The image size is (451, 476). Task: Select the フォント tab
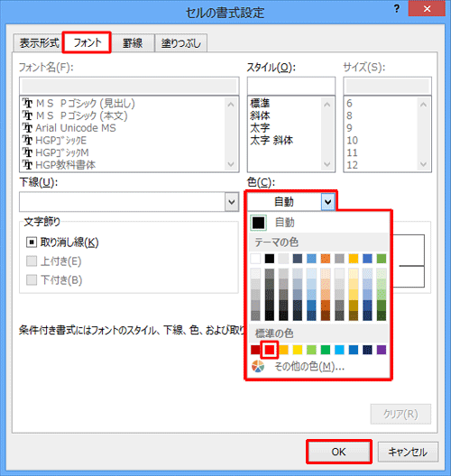87,42
